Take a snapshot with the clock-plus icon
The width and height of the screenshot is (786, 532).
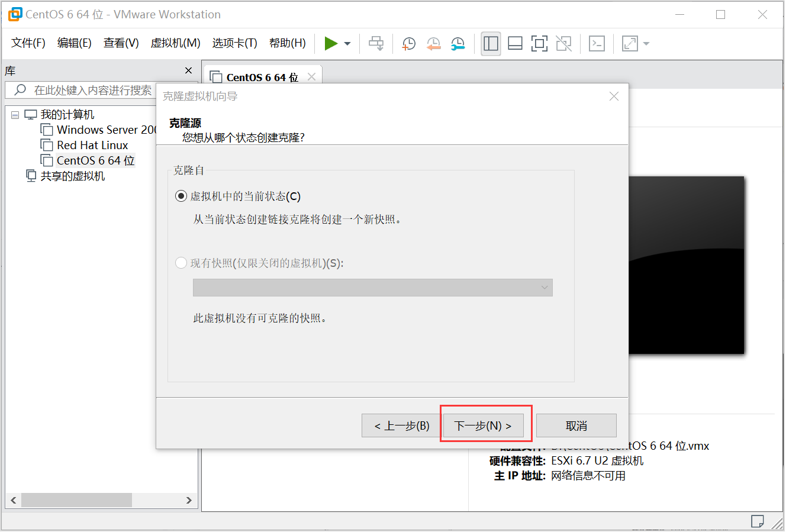408,43
